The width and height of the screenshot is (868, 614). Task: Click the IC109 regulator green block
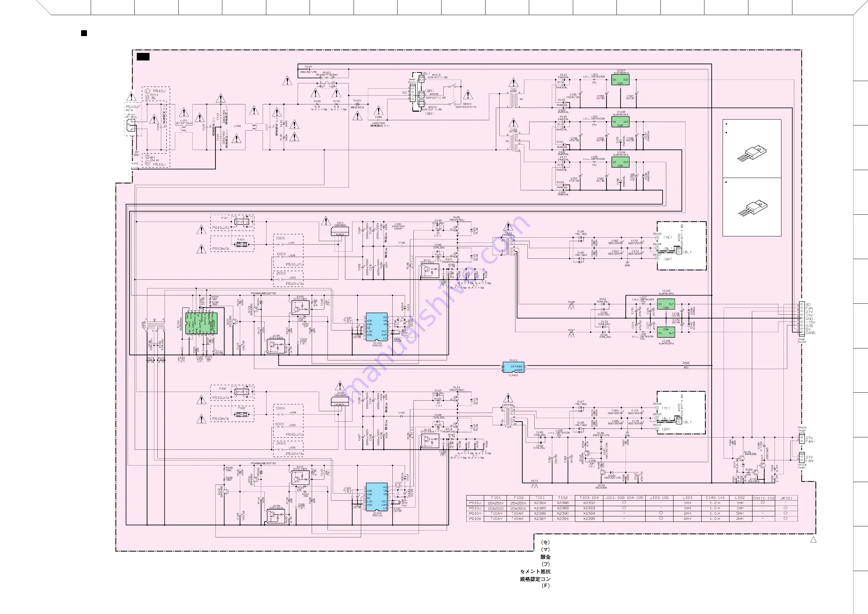coord(620,162)
